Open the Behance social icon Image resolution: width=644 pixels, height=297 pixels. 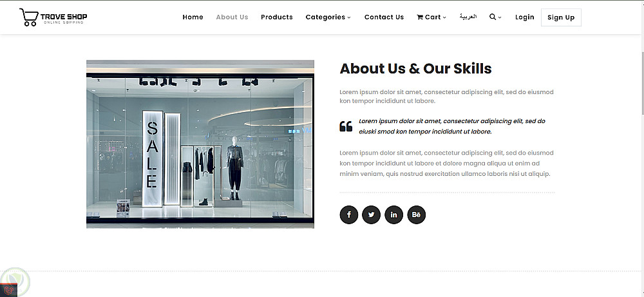click(x=417, y=215)
